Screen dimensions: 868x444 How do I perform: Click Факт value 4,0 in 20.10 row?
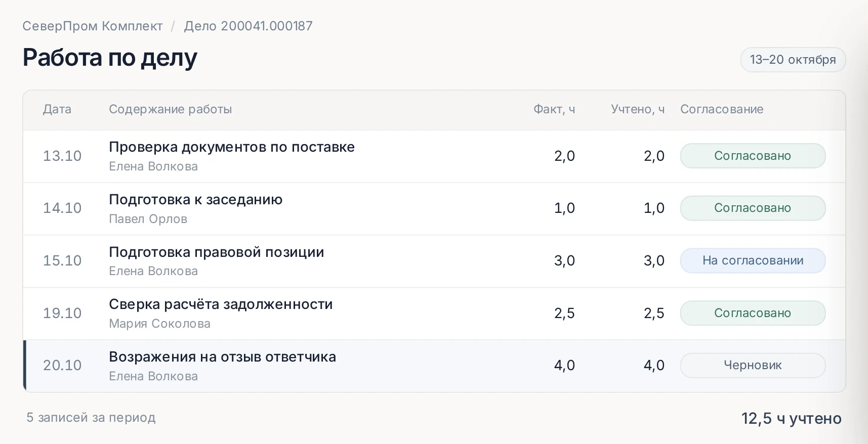click(564, 365)
